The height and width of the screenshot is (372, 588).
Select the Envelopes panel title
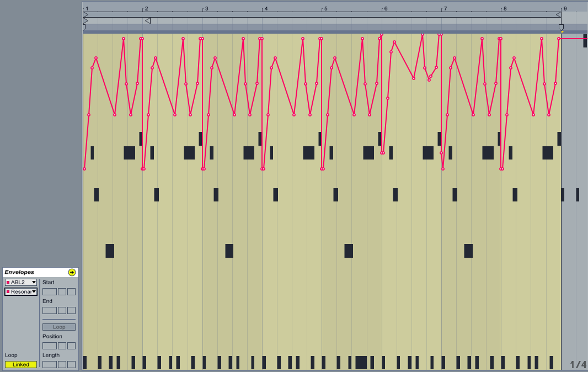pyautogui.click(x=19, y=272)
